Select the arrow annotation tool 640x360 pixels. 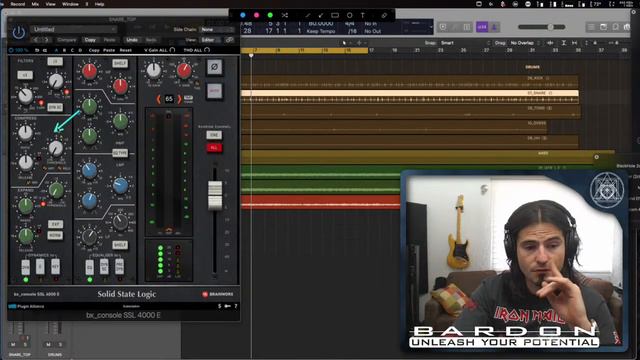(321, 15)
